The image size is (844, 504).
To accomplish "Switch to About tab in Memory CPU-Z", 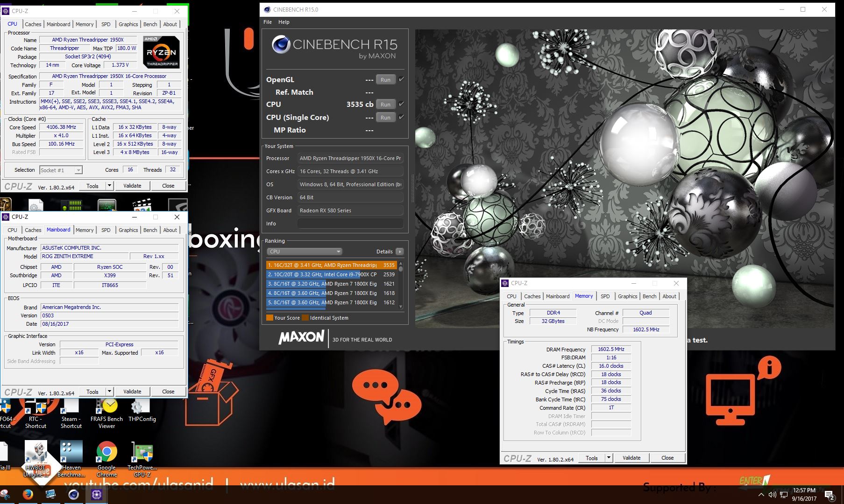I will (x=669, y=296).
